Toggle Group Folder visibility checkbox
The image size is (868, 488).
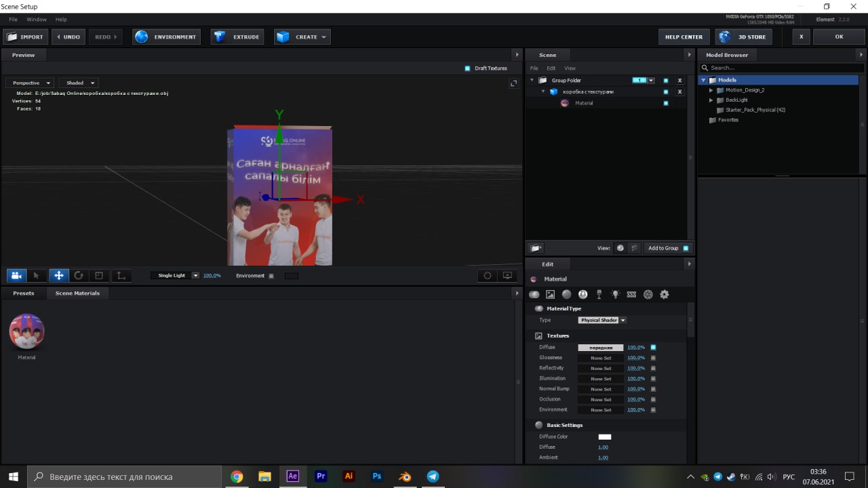[x=666, y=81]
